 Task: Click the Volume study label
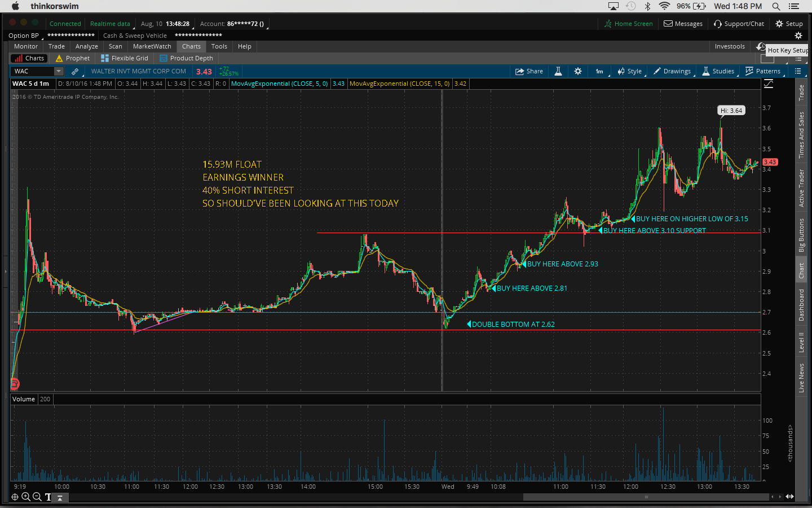[x=24, y=399]
